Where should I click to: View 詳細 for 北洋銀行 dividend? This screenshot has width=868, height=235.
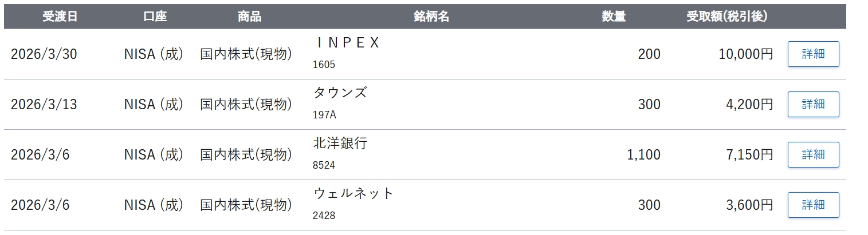point(813,154)
